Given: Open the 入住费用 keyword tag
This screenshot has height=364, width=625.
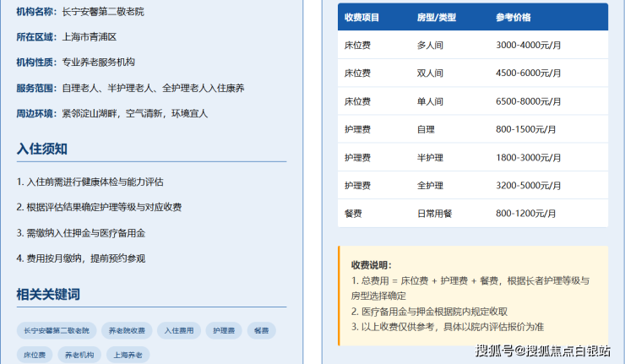Looking at the screenshot, I should coord(179,330).
